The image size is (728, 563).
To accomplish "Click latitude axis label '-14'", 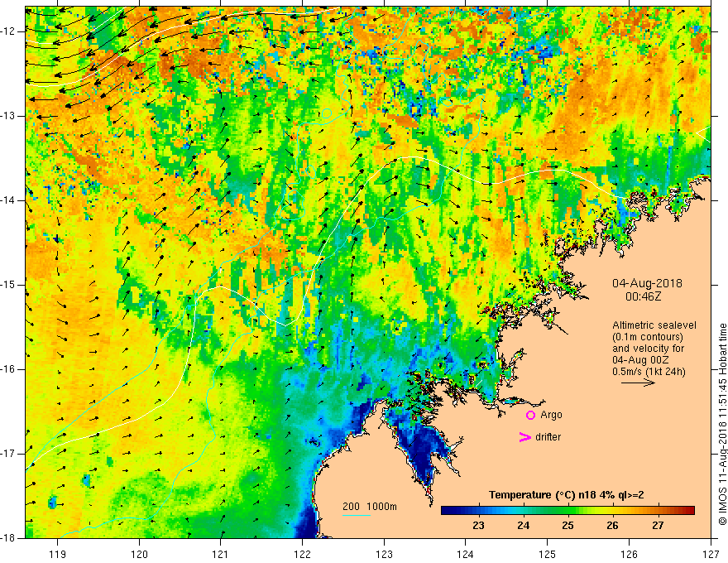I will (9, 200).
